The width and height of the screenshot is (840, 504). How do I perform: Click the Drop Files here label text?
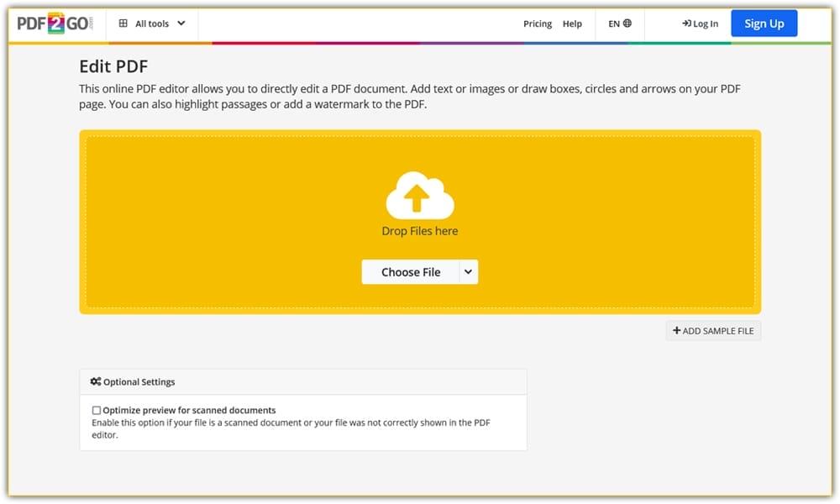pyautogui.click(x=420, y=230)
